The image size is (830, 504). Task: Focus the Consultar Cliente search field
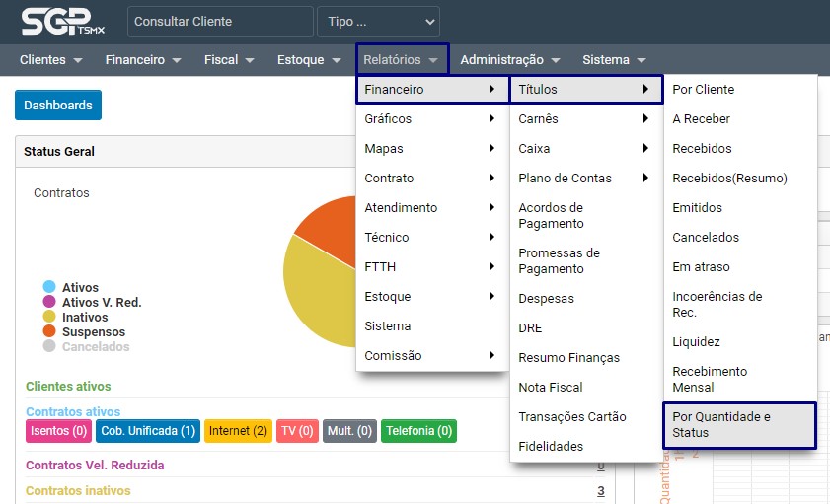(x=220, y=22)
